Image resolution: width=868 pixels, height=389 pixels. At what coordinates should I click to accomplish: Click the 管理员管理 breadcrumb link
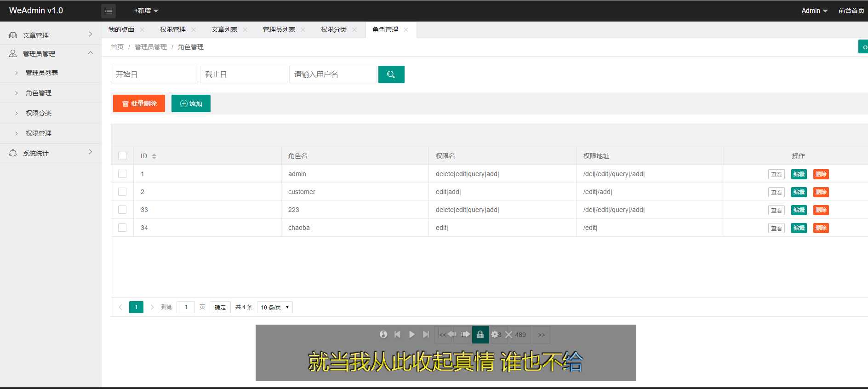tap(151, 47)
